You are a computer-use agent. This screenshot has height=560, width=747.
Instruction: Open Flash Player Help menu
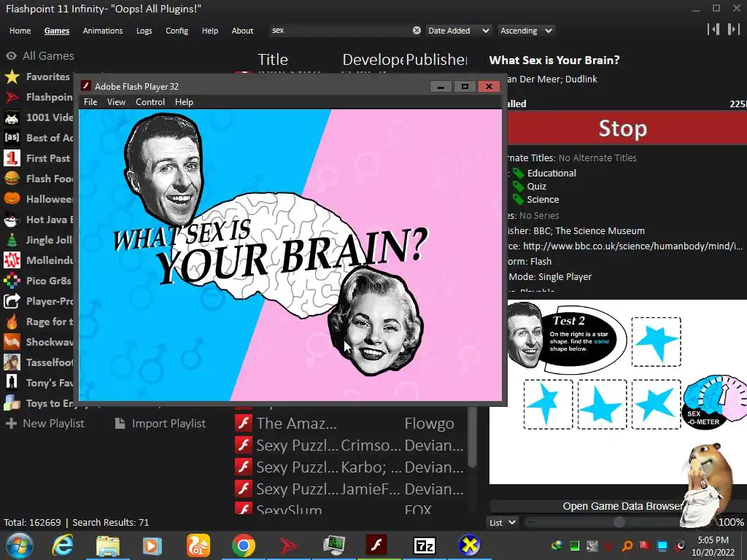pos(184,102)
